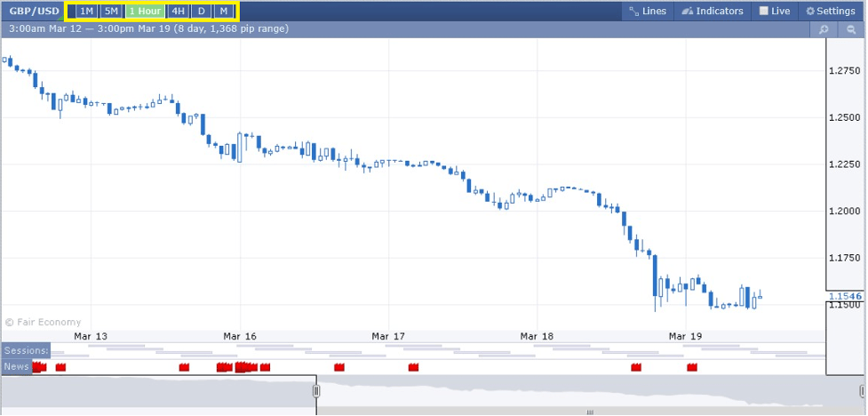Select the 1 Hour timeframe
Image resolution: width=868 pixels, height=416 pixels.
(x=145, y=11)
